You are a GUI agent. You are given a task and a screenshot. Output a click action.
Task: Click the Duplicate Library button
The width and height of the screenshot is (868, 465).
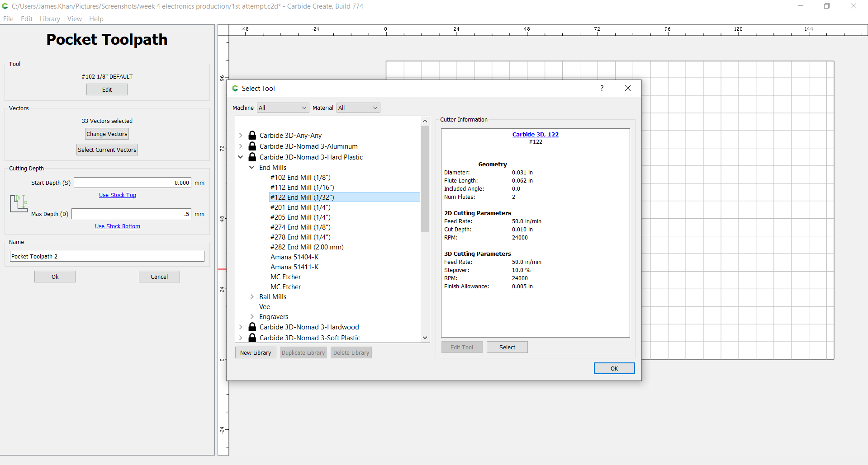point(304,352)
